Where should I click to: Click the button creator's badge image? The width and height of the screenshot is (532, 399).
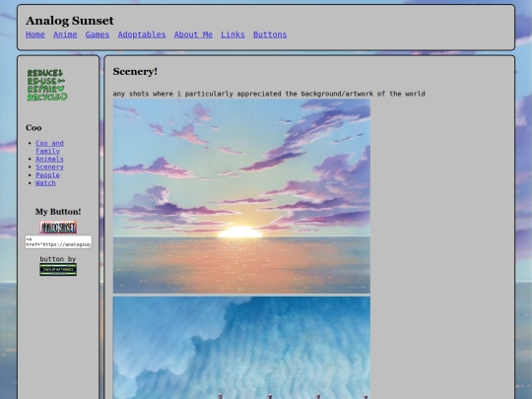click(58, 269)
